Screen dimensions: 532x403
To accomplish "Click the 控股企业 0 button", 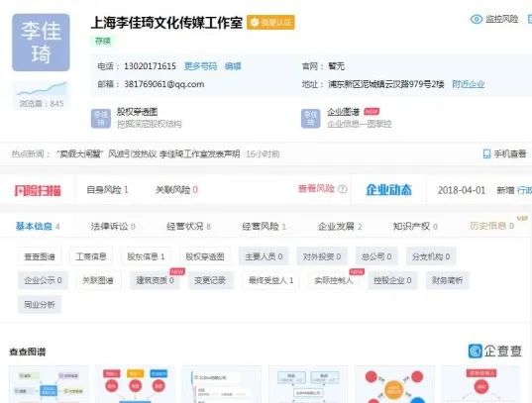I will coord(392,280).
